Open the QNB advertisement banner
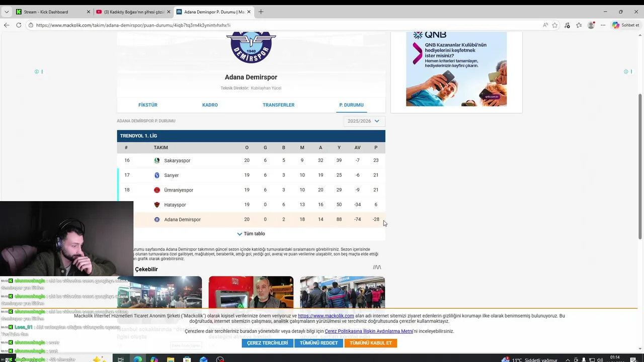The width and height of the screenshot is (644, 362). 456,68
